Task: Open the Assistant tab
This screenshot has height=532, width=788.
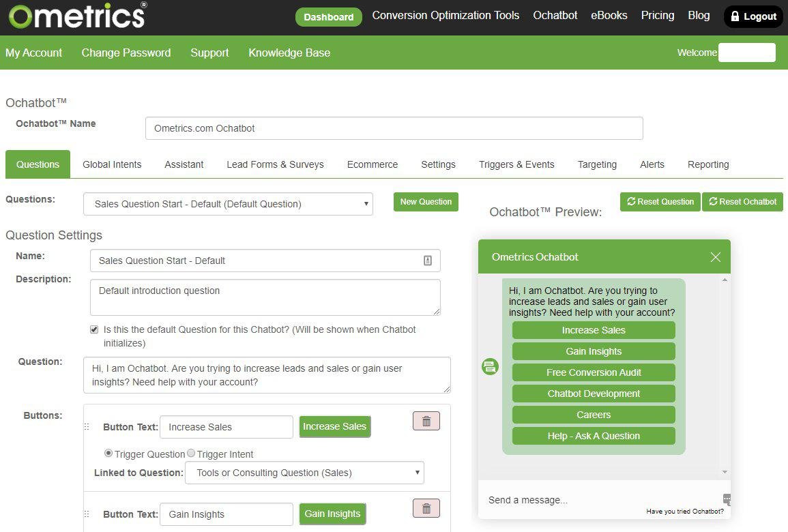Action: [184, 164]
